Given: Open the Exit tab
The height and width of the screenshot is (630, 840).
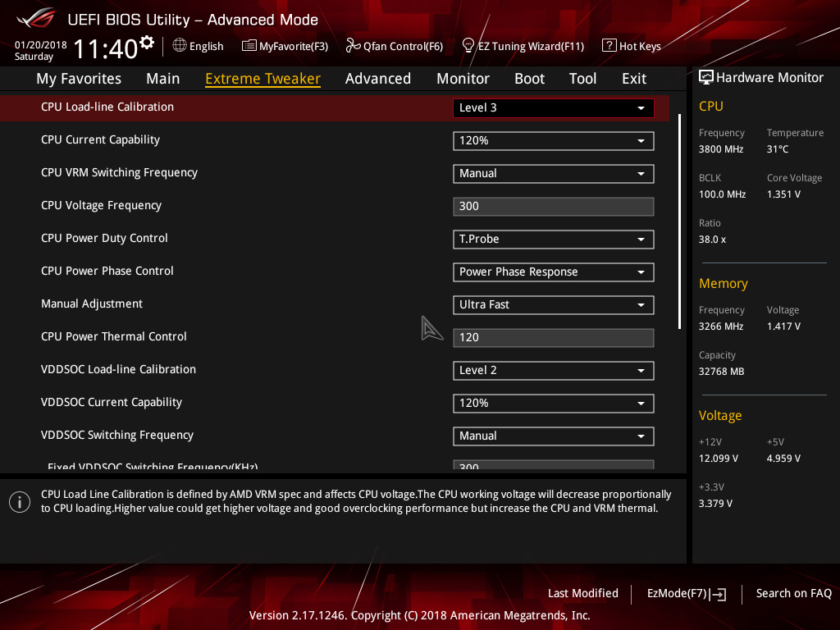Looking at the screenshot, I should pyautogui.click(x=634, y=79).
